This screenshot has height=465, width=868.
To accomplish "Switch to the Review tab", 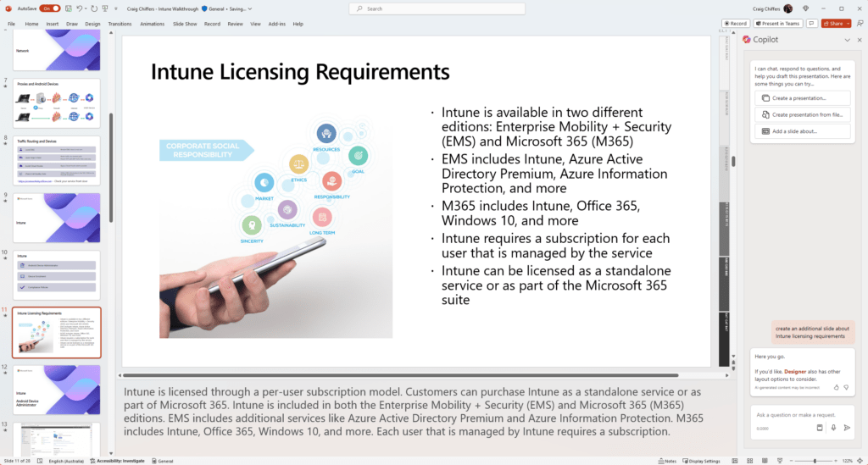I will pyautogui.click(x=236, y=25).
